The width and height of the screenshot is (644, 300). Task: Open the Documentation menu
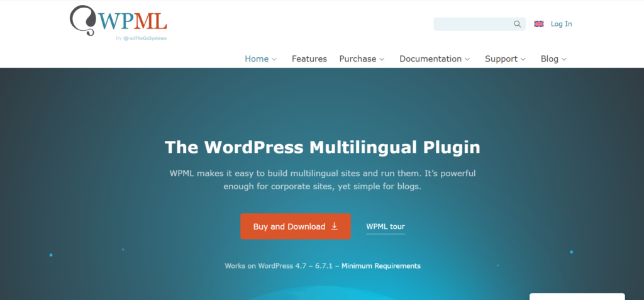[x=430, y=58]
